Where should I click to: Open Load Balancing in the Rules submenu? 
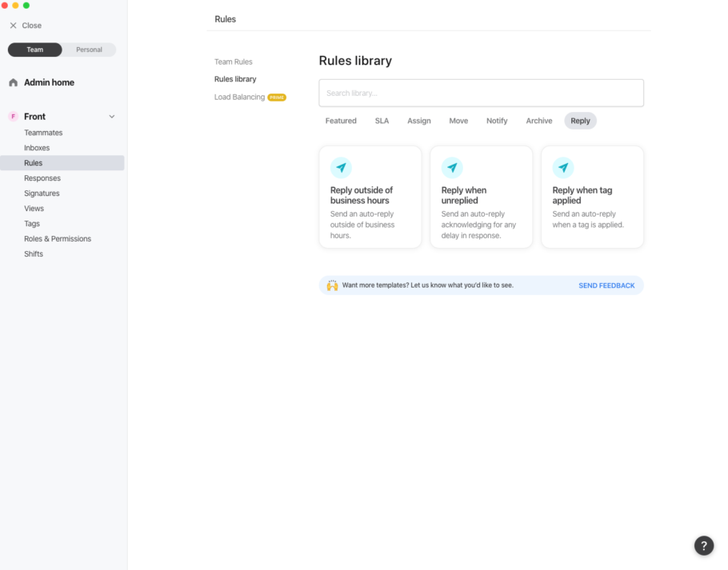tap(239, 97)
